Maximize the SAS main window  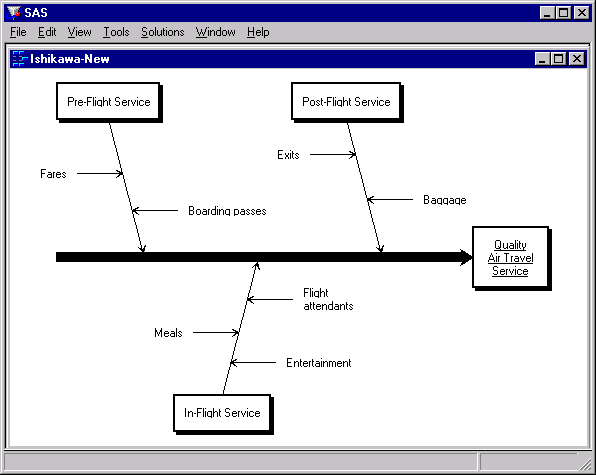coord(564,13)
